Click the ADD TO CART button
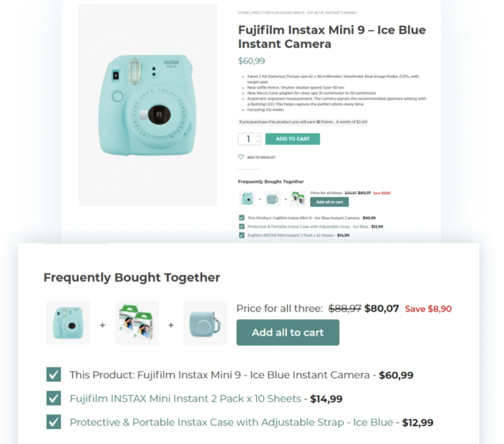Image resolution: width=504 pixels, height=444 pixels. point(293,138)
